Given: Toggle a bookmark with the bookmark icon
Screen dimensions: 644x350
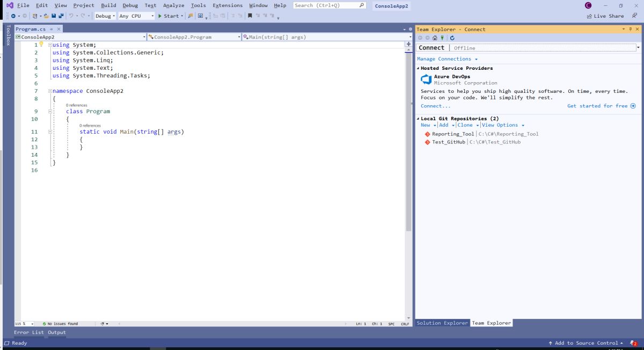Looking at the screenshot, I should 250,16.
